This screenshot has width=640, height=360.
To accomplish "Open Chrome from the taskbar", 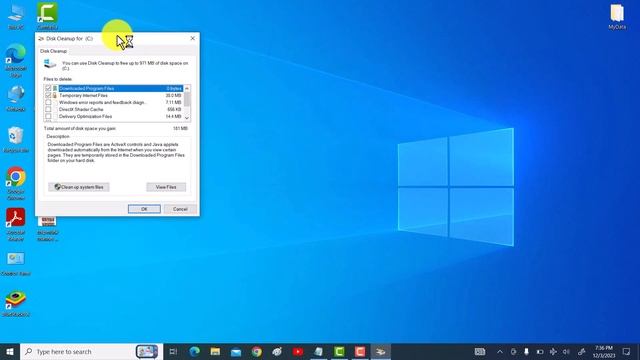I will tap(257, 351).
